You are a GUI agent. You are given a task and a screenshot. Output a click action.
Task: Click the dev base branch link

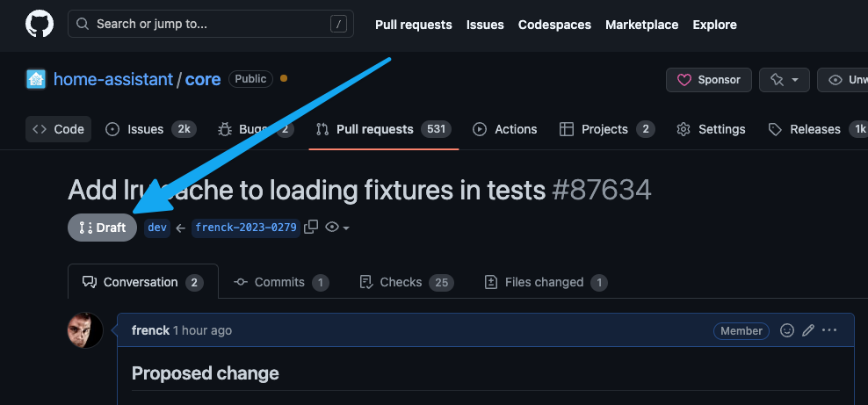pos(157,228)
